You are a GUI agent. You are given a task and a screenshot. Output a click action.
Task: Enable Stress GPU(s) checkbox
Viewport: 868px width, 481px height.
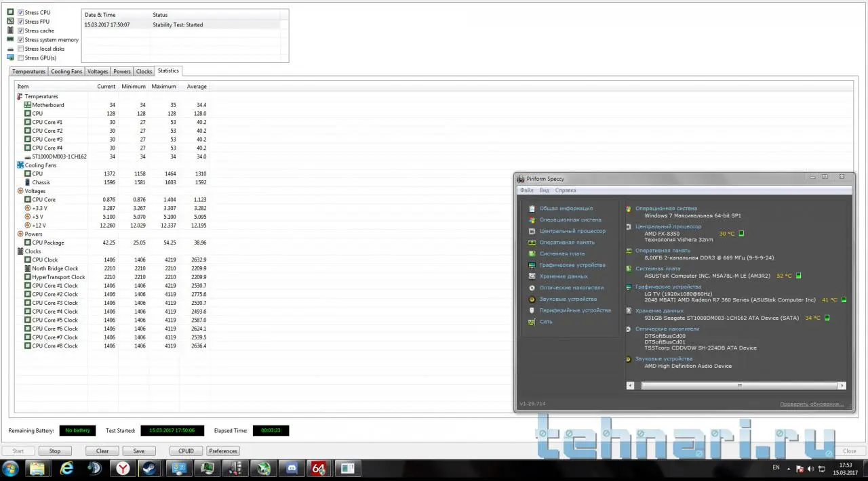pyautogui.click(x=20, y=58)
